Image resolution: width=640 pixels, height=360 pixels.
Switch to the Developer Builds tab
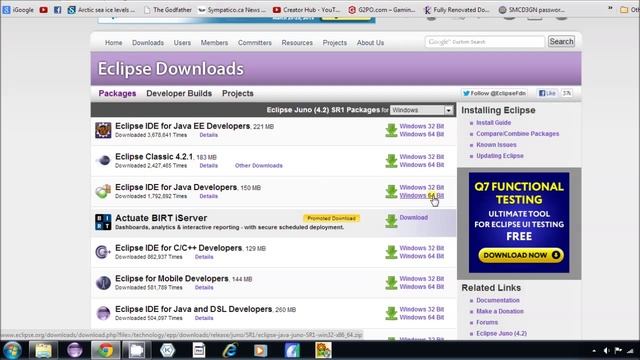click(179, 93)
